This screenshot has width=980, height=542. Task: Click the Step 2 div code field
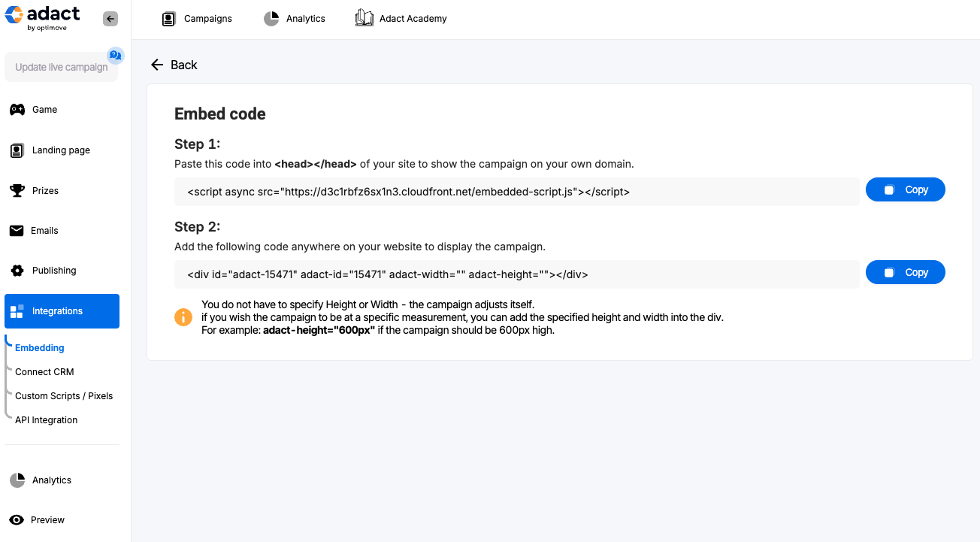click(517, 274)
